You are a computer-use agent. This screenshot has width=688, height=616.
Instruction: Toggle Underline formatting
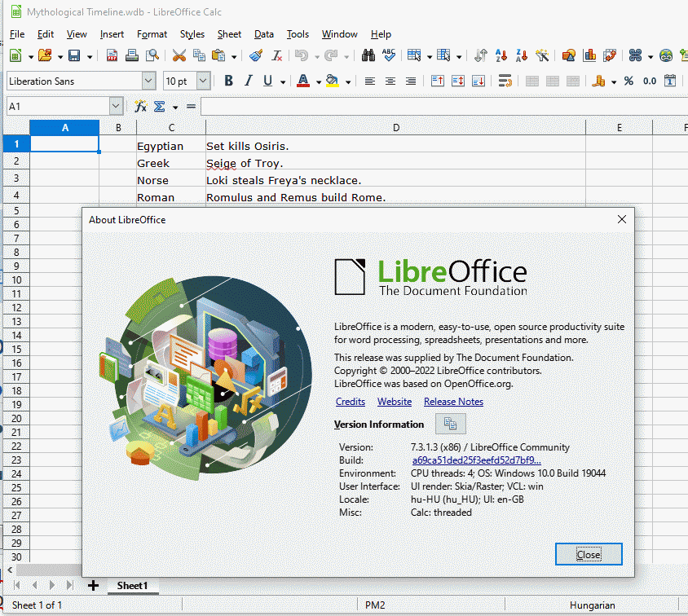point(267,81)
